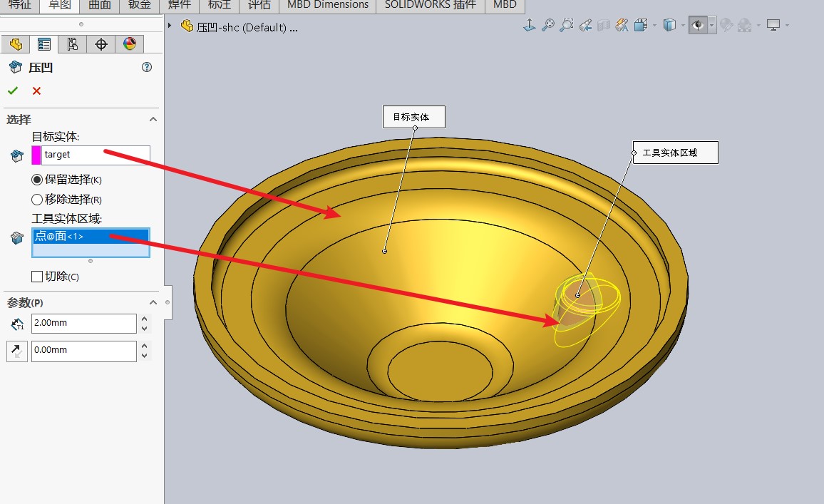Screen dimensions: 824x504
Task: Click the reverse direction button beside 0.00mm
Action: tap(16, 351)
